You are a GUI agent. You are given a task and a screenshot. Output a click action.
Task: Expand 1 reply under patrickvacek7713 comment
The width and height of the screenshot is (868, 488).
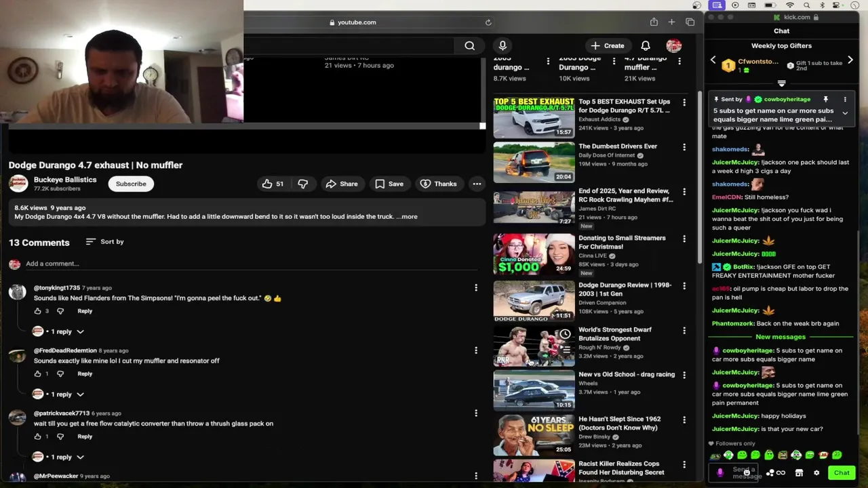pos(58,457)
